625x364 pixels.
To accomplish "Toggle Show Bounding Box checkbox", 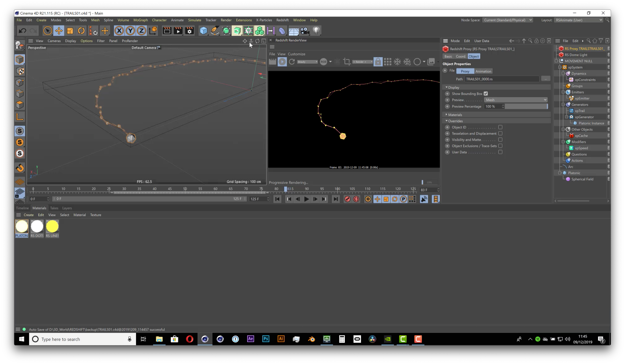I will click(x=486, y=94).
